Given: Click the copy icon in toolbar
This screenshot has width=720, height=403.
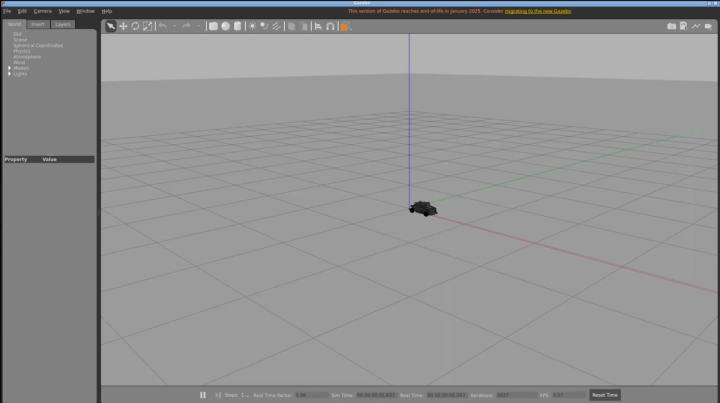Looking at the screenshot, I should tap(292, 26).
